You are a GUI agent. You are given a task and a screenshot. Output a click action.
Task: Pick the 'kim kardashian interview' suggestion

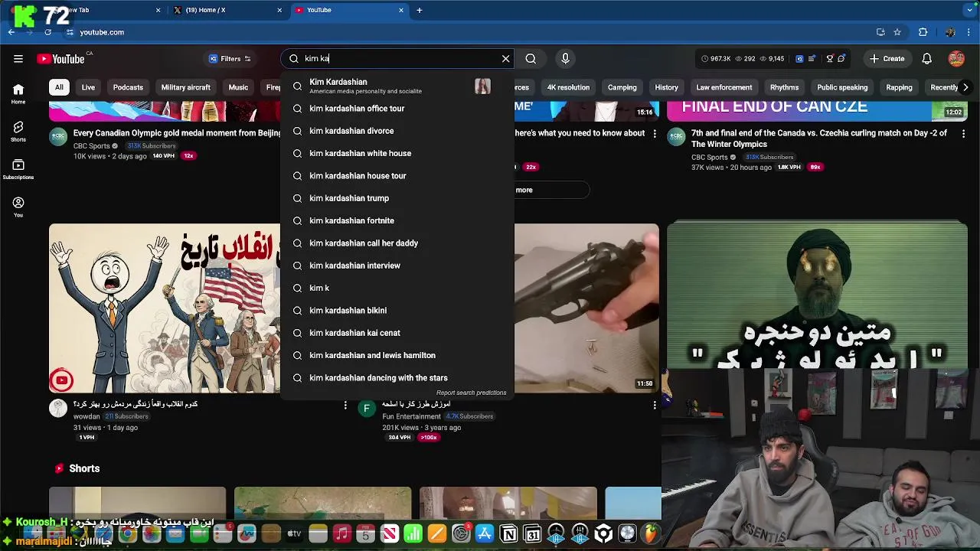pos(397,266)
